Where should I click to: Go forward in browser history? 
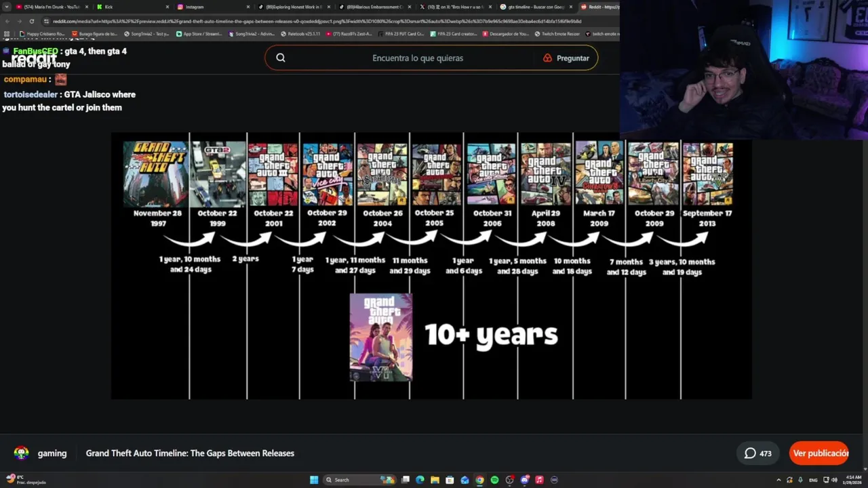coord(19,21)
